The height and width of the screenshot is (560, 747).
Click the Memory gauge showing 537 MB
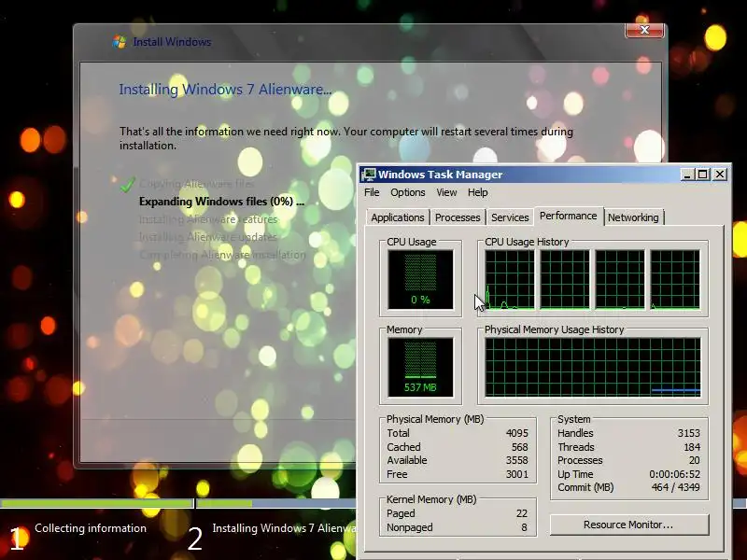pos(420,367)
